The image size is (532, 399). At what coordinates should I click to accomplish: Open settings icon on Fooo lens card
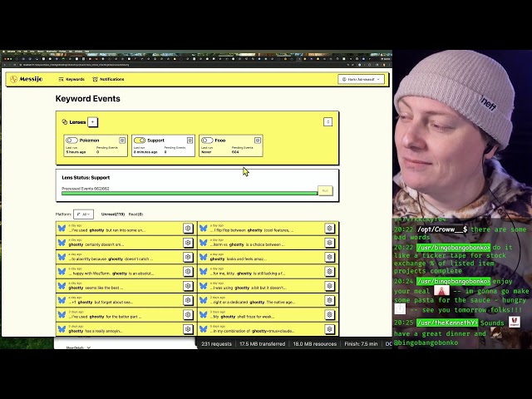258,140
